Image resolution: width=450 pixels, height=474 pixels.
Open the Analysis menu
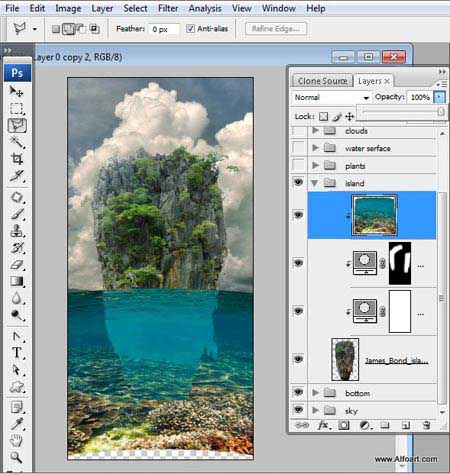coord(205,8)
